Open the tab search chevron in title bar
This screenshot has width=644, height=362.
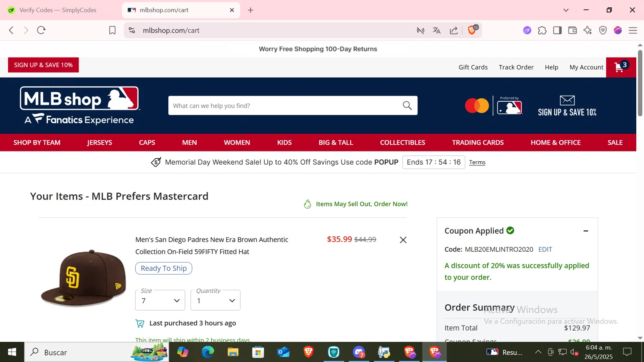click(x=566, y=10)
